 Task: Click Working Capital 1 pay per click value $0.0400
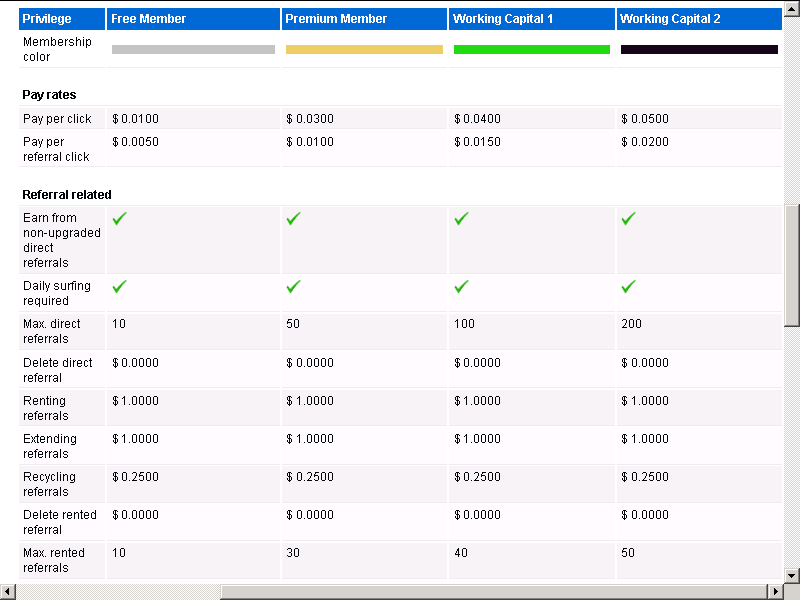[478, 119]
